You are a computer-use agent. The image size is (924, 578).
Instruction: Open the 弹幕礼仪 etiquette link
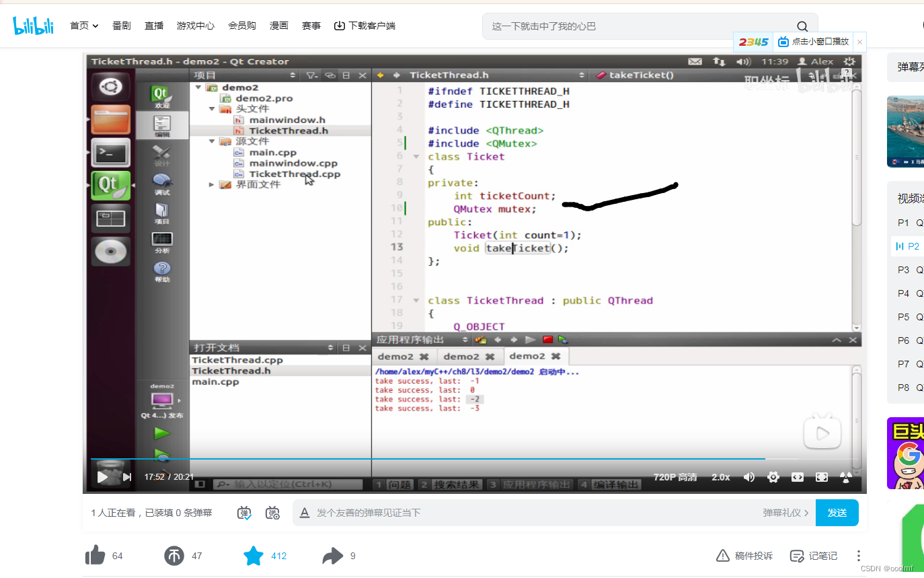click(785, 513)
